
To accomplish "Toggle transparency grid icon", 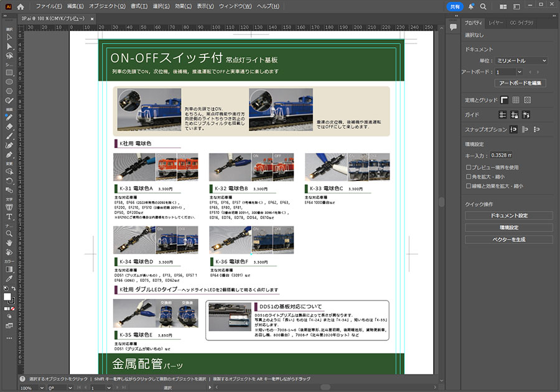I will (528, 100).
